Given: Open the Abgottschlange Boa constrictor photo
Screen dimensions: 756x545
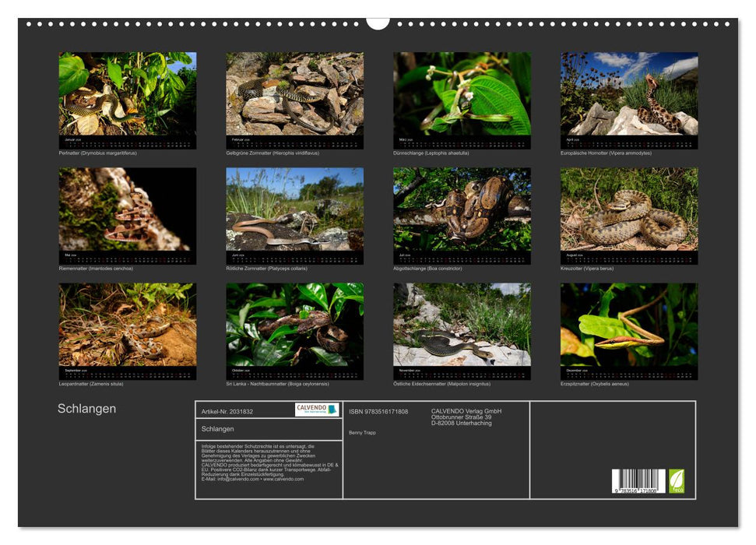Looking at the screenshot, I should [462, 210].
